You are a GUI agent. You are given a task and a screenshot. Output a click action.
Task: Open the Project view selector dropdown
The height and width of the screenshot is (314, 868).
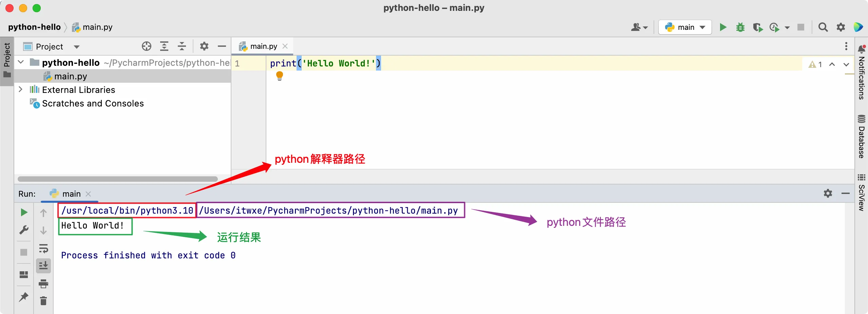point(77,47)
